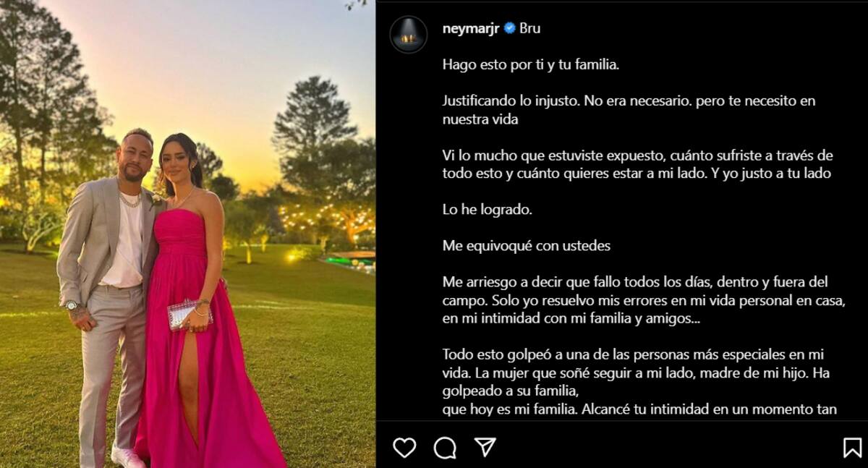Screen dimensions: 868x468
Task: Save the post with the bookmark icon
Action: click(853, 448)
